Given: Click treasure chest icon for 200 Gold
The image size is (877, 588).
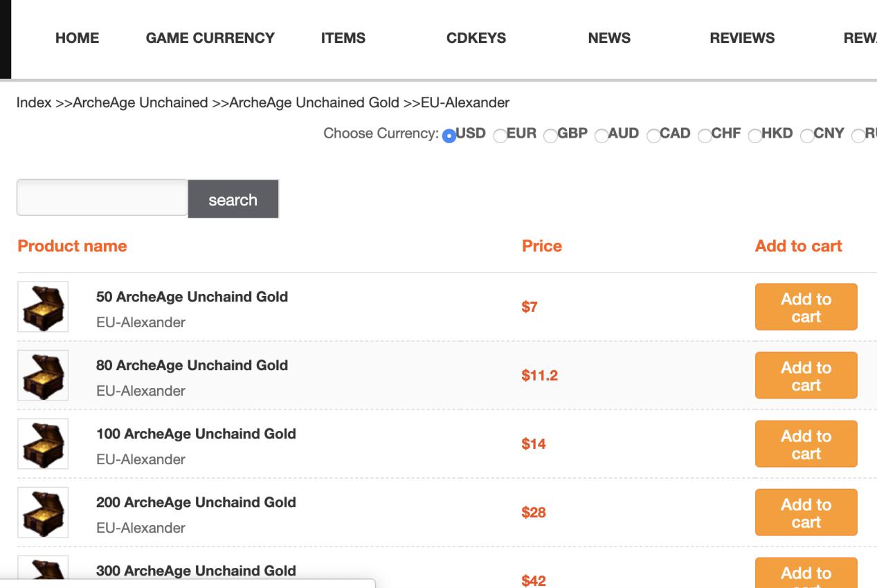Looking at the screenshot, I should (x=43, y=513).
